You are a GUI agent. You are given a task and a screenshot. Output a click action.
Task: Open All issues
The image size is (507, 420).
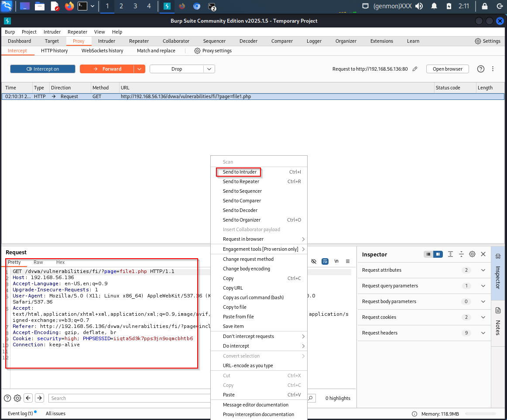(x=55, y=413)
